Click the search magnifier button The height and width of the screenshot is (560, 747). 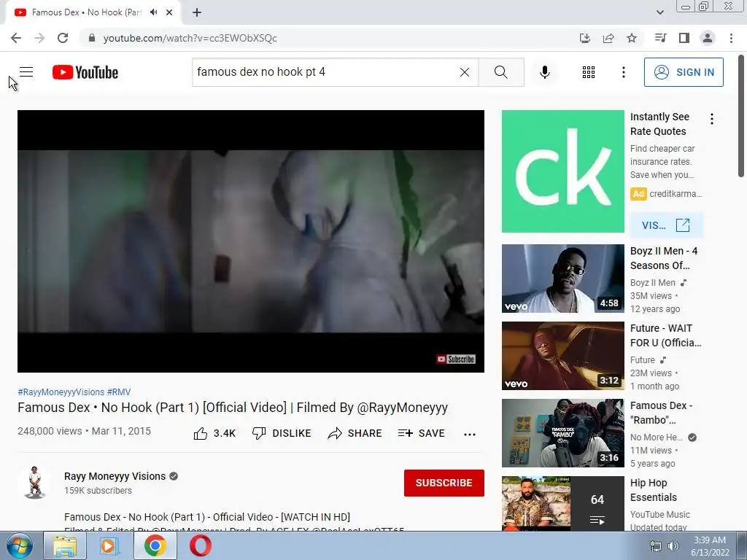[x=500, y=72]
